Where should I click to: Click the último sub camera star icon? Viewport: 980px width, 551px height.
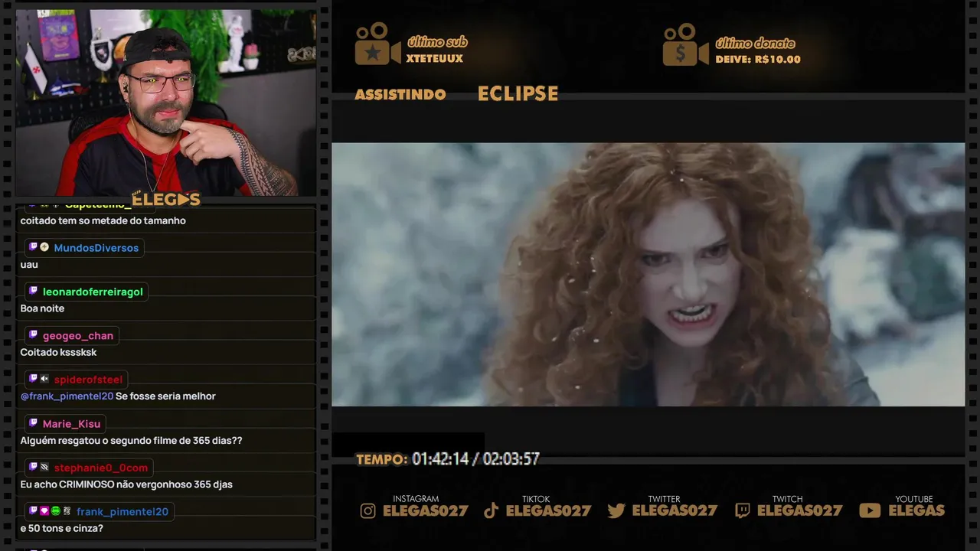point(377,44)
